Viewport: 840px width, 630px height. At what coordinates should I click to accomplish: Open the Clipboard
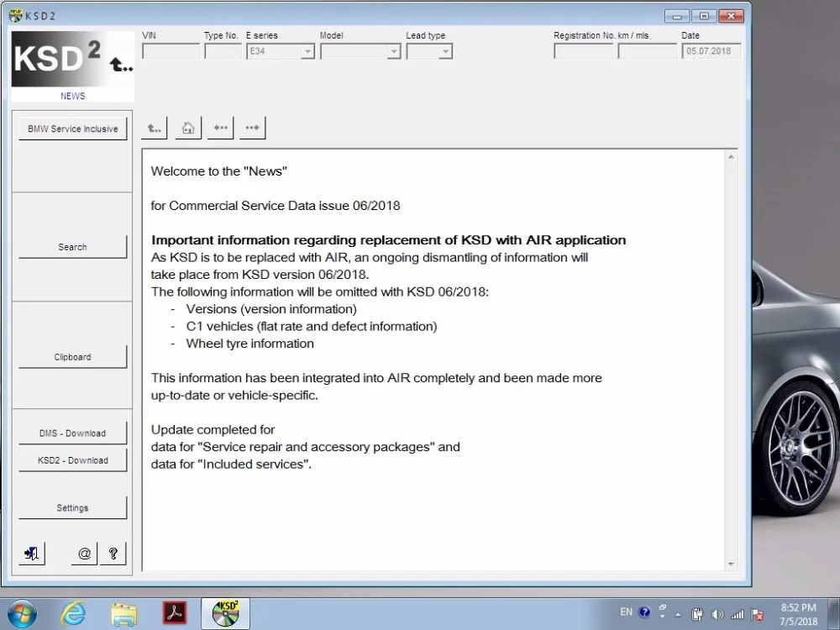[73, 357]
